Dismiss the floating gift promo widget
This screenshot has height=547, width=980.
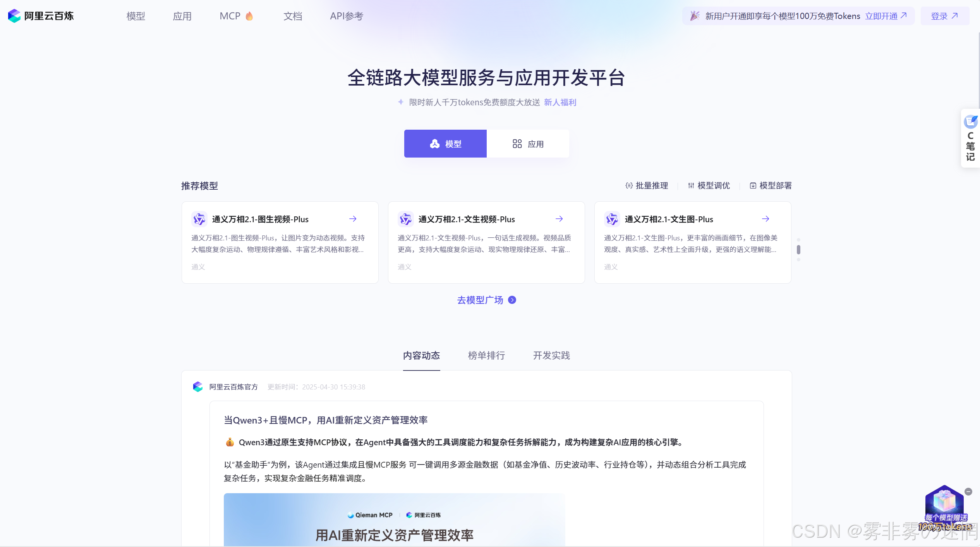(968, 492)
